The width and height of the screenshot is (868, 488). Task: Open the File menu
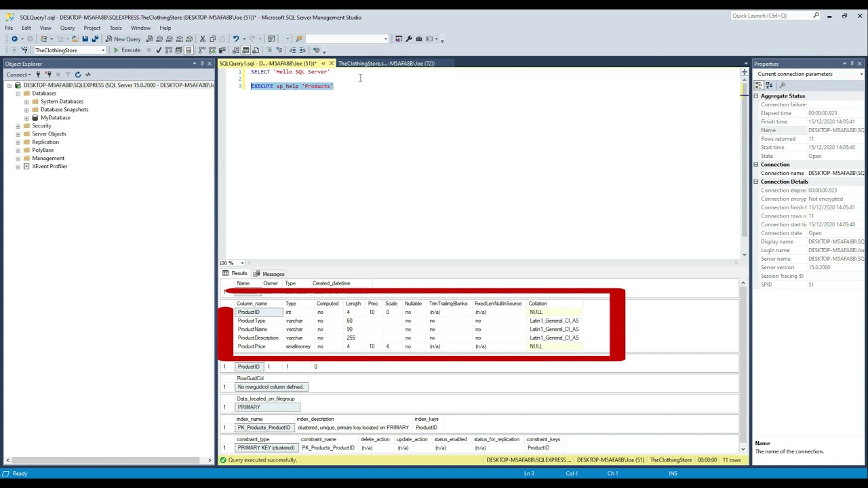click(9, 28)
